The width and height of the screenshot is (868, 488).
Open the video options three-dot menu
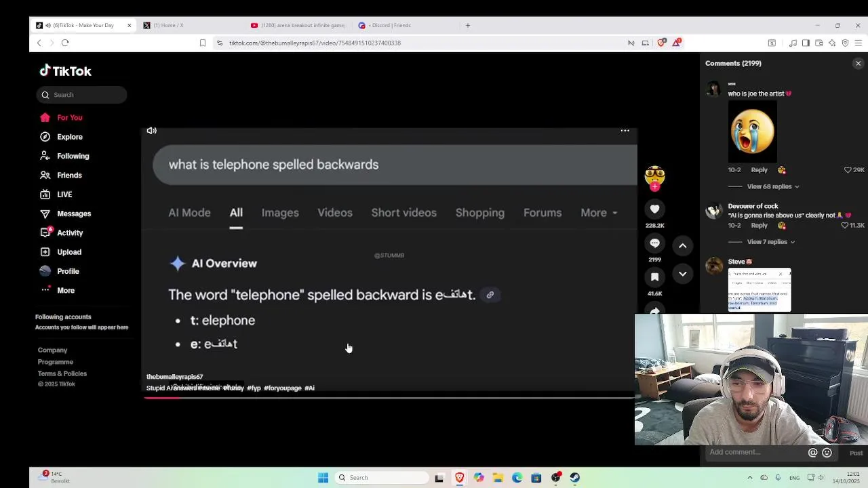[625, 131]
